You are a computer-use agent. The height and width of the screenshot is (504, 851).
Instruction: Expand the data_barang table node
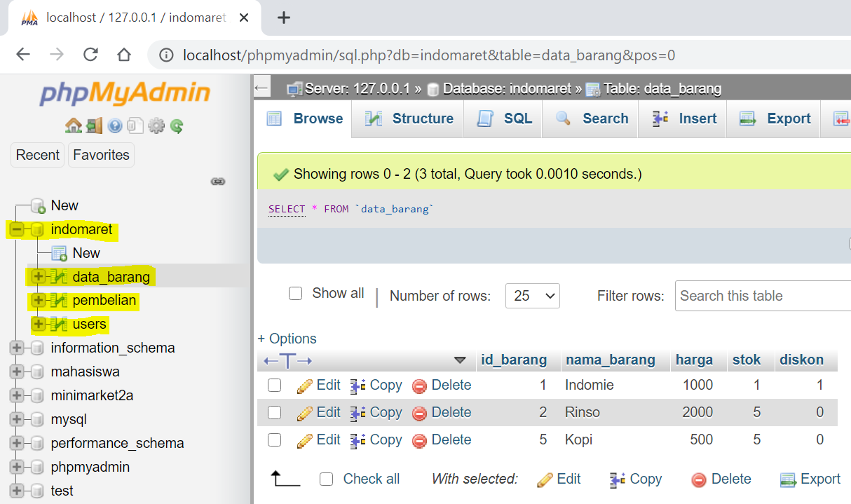[x=39, y=277]
